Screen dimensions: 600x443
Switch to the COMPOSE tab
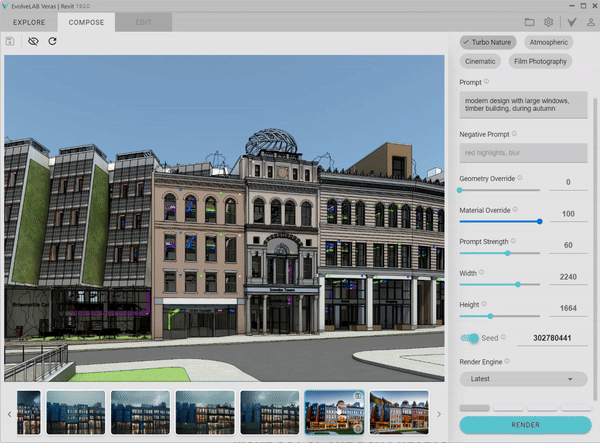[x=86, y=22]
